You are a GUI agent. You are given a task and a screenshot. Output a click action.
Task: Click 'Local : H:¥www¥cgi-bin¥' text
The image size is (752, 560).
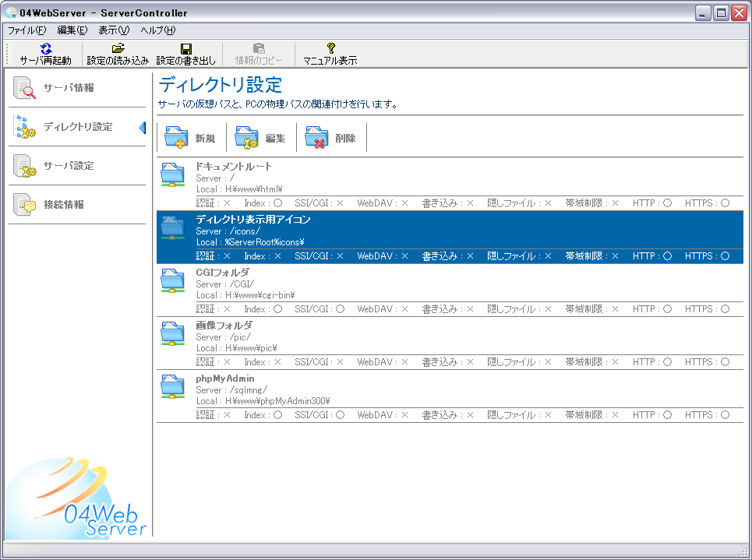tap(245, 295)
